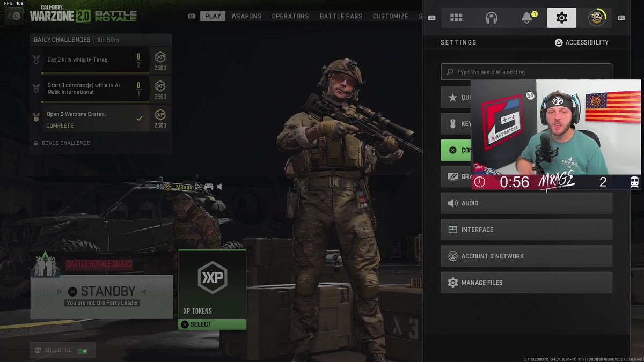Switch to the BATTLE PASS tab

pos(341,16)
